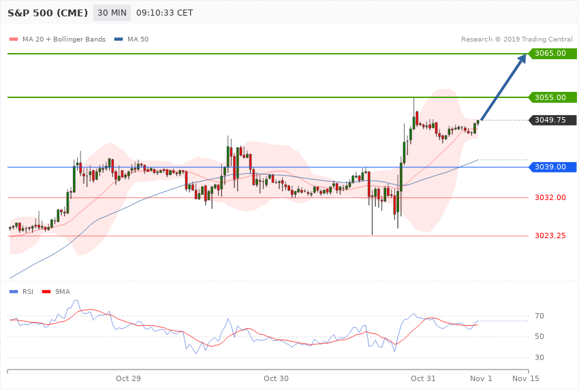
Task: Select the 30 MIN timeframe badge
Action: [x=112, y=13]
